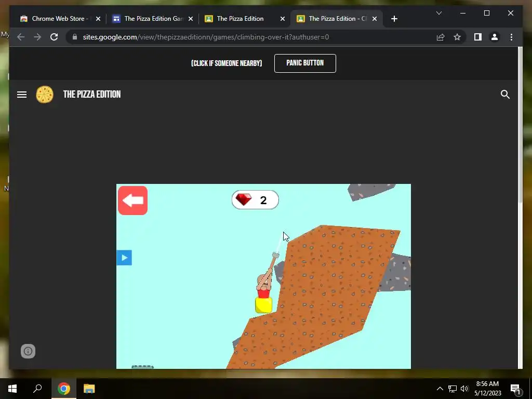Click (CLICK IF SOMEONE NEARBY) text
The width and height of the screenshot is (532, 399).
[227, 63]
